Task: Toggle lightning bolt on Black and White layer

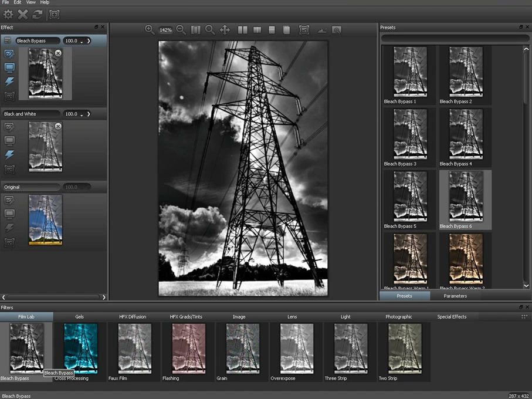Action: 9,155
